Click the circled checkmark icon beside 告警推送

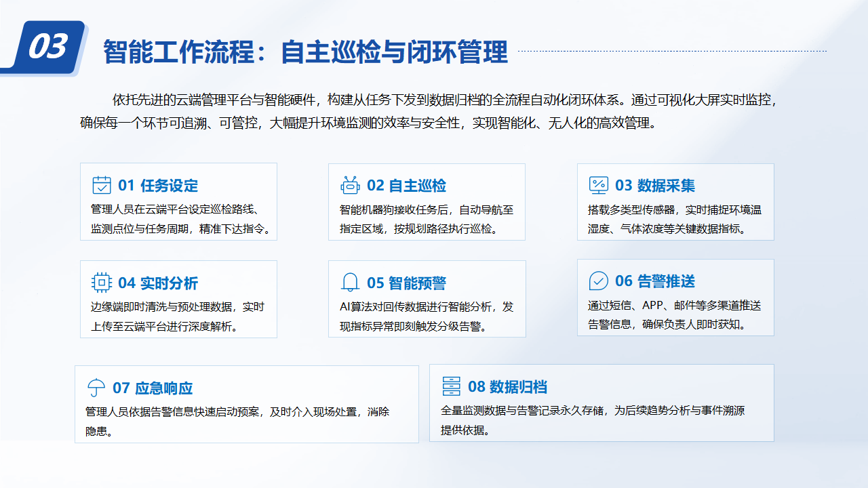(598, 281)
